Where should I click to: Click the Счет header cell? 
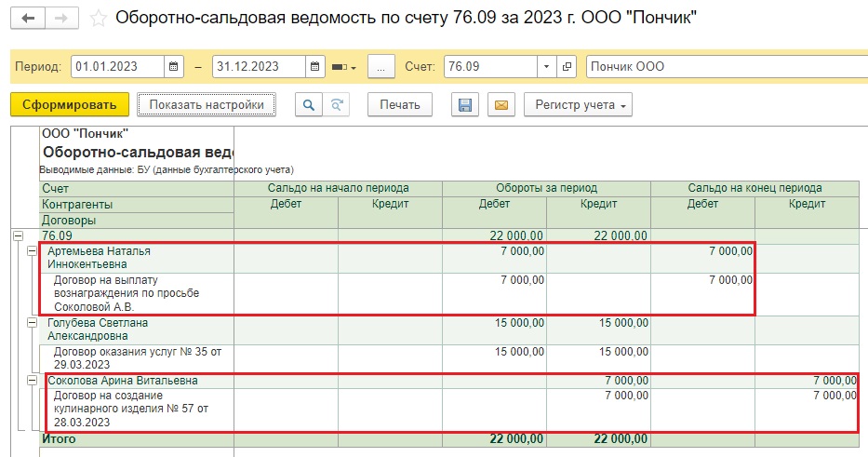pyautogui.click(x=137, y=188)
